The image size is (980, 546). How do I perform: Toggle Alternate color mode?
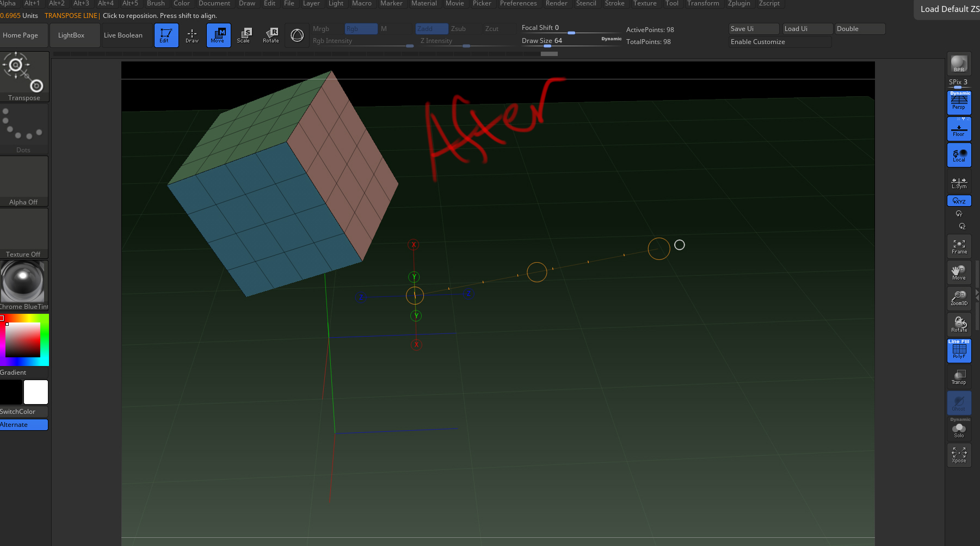[x=24, y=425]
